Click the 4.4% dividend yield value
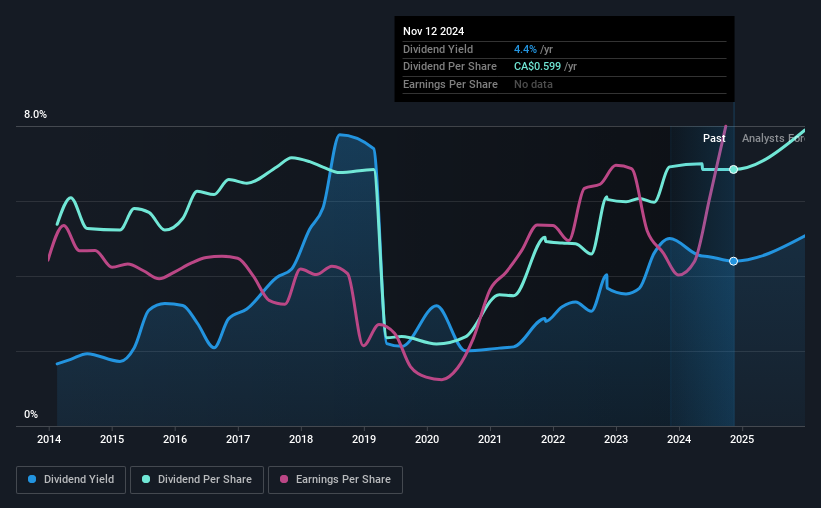 pos(525,49)
